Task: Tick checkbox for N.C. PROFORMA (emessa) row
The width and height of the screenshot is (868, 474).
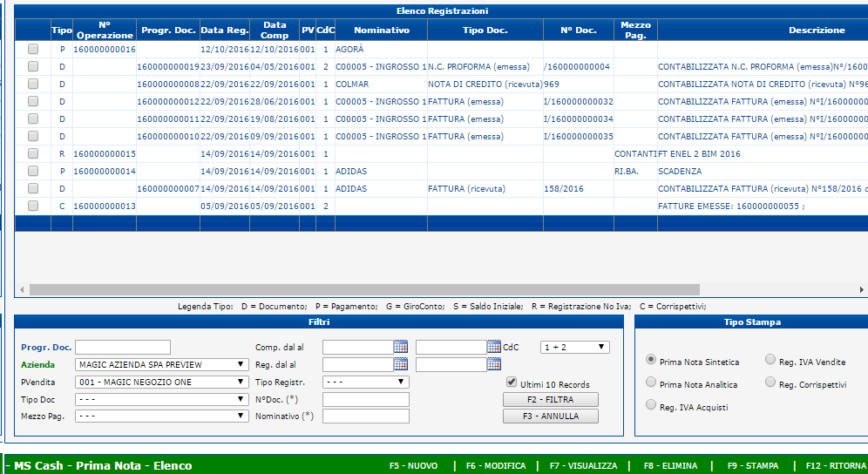Action: click(33, 66)
